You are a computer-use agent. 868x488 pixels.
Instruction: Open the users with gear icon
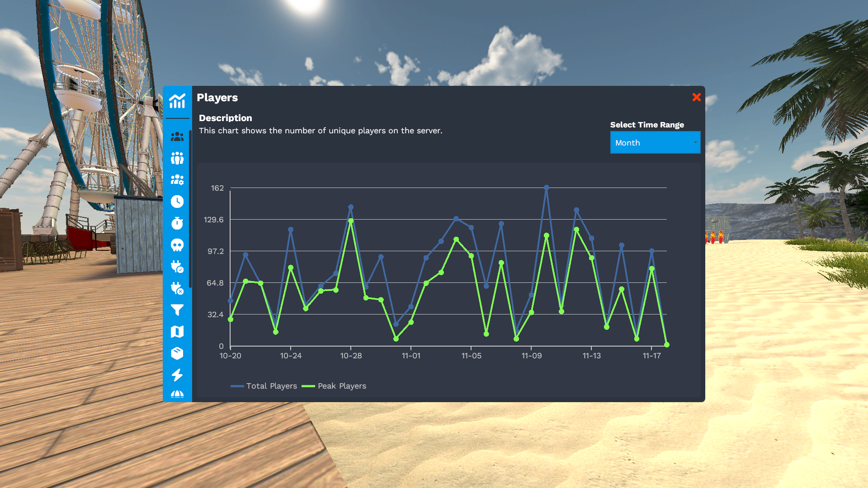[x=177, y=180]
